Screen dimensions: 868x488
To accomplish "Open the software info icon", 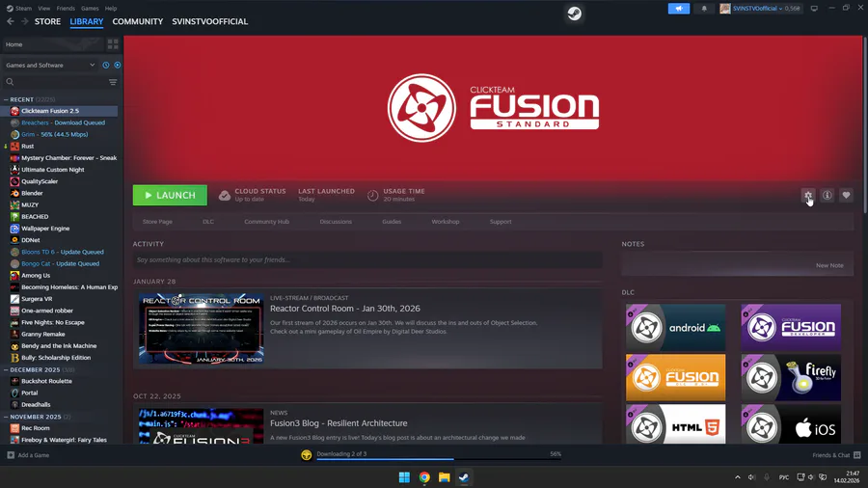I will coord(827,196).
